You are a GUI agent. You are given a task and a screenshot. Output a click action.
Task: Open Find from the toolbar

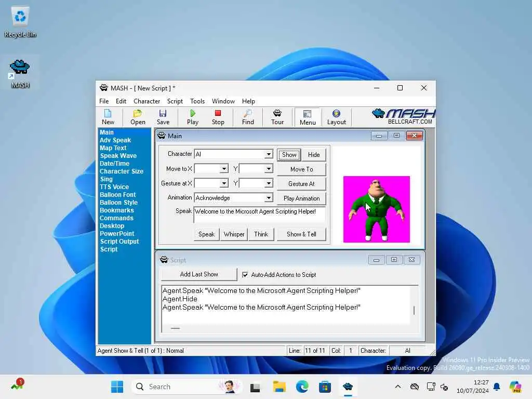(248, 117)
